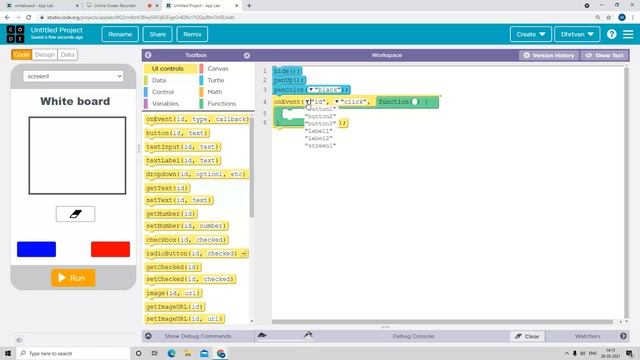Open the Dhrtvan account dropdown
The height and width of the screenshot is (360, 640).
577,34
